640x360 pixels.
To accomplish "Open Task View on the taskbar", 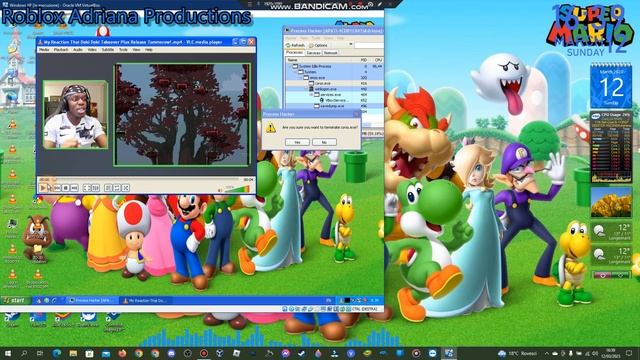I will [40, 353].
